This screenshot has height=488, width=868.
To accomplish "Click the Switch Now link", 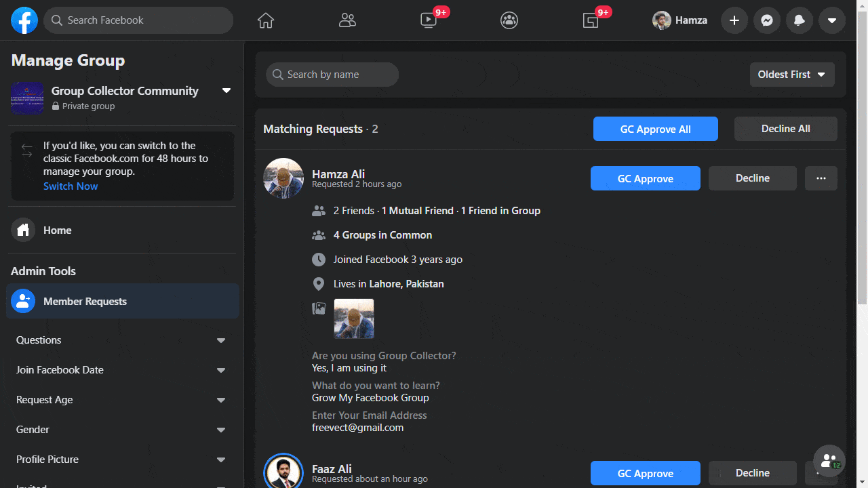I will click(x=71, y=186).
